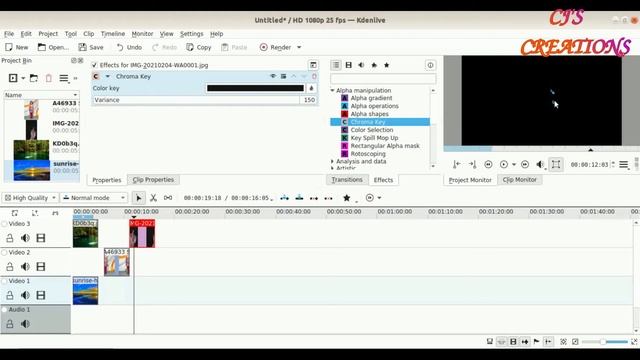Click the Chroma Key presets icon next to eye

[x=283, y=76]
